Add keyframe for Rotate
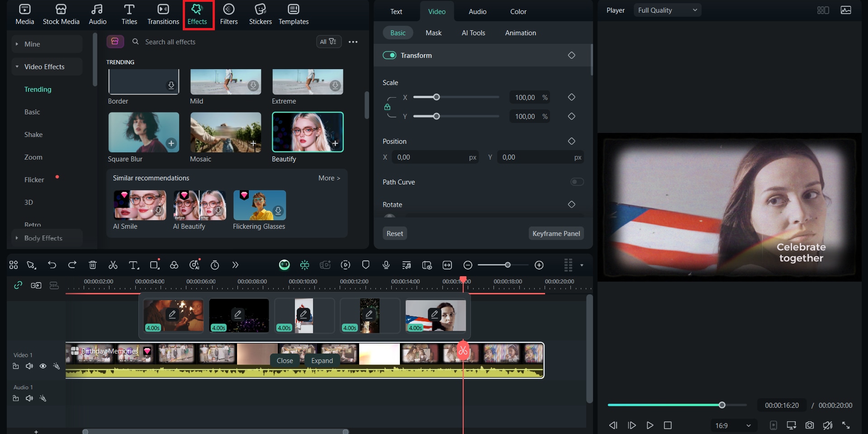The height and width of the screenshot is (434, 868). (571, 204)
